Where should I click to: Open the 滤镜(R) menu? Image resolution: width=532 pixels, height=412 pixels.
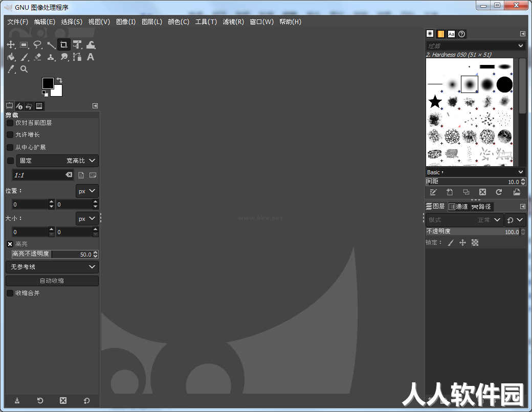(x=233, y=21)
